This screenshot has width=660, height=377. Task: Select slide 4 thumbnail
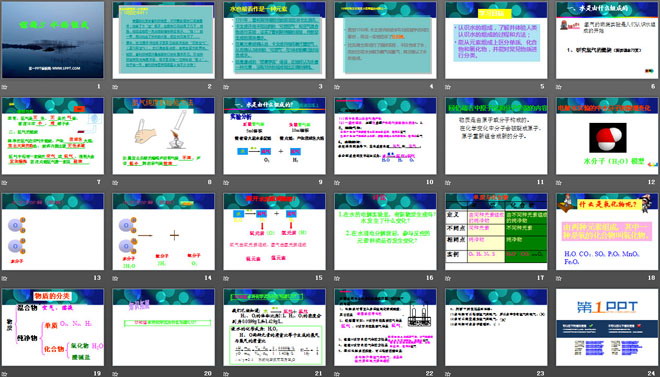pos(386,40)
